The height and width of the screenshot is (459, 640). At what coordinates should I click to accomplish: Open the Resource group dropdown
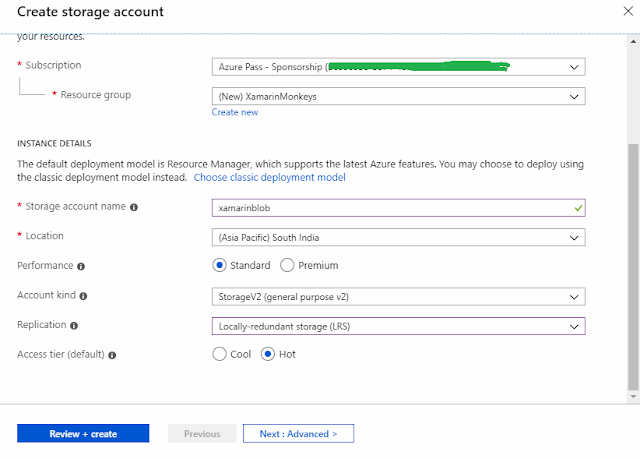click(x=398, y=96)
